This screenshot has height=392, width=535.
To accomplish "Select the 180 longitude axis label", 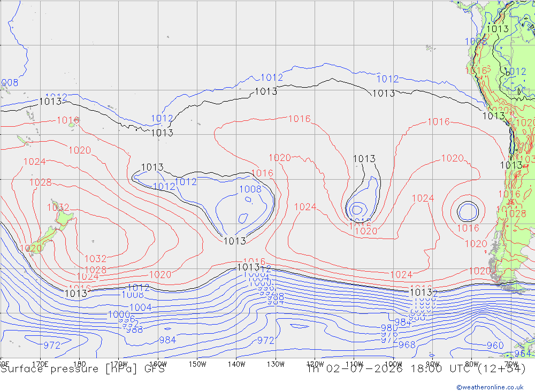I will tap(79, 364).
